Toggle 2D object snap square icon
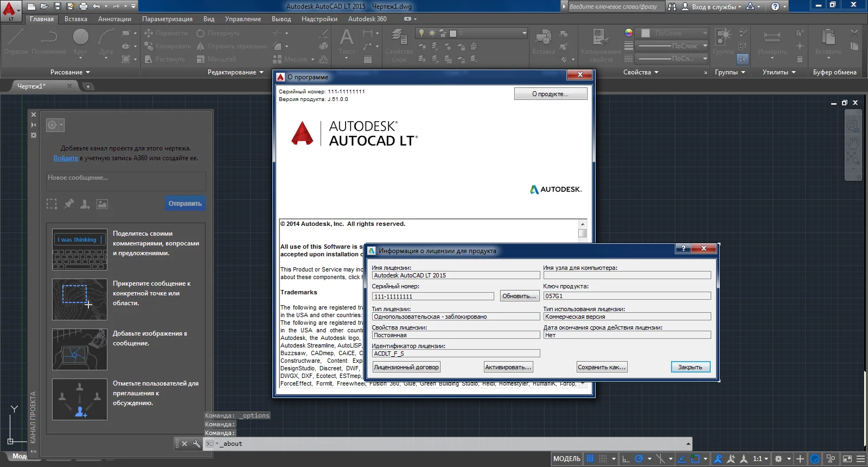868x467 pixels. point(695,459)
